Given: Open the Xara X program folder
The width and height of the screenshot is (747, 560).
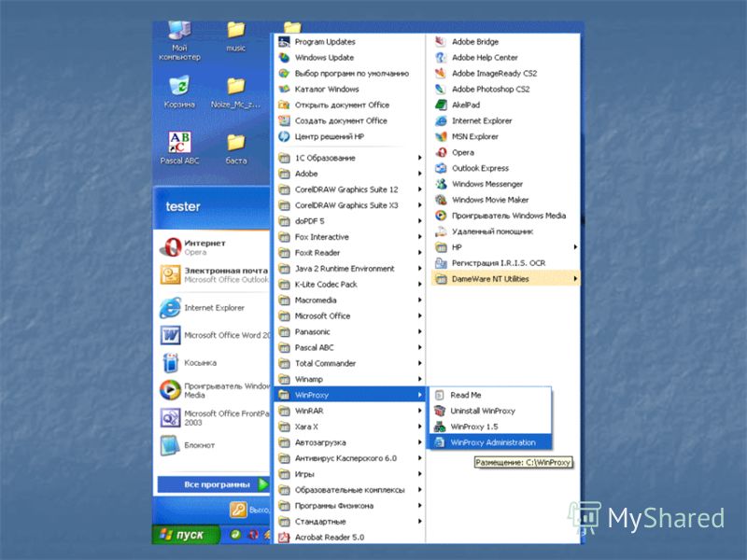Looking at the screenshot, I should click(349, 427).
